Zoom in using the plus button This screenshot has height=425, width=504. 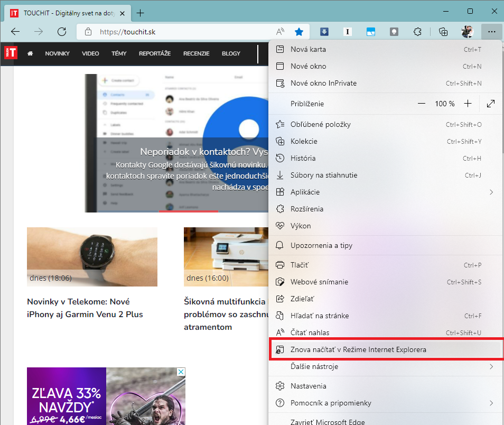pos(468,104)
